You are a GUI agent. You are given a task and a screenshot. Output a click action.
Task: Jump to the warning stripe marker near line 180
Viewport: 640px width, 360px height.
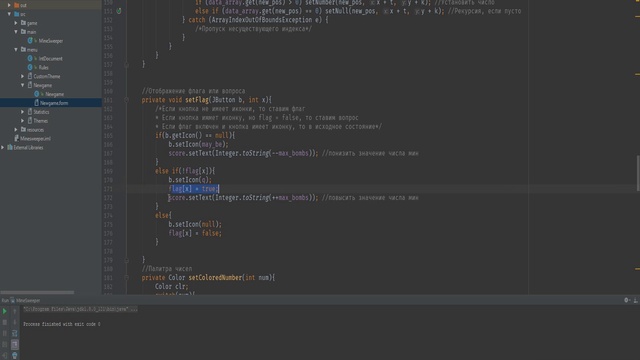637,269
